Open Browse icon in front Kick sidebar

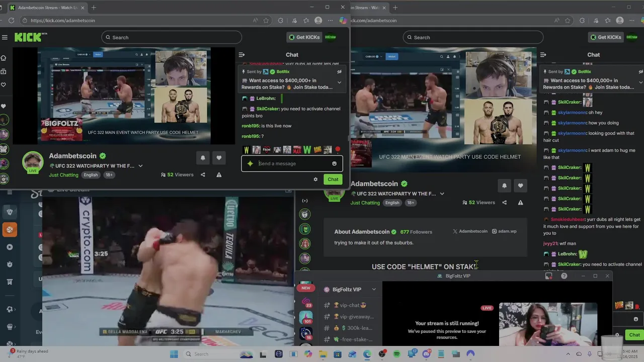point(4,71)
